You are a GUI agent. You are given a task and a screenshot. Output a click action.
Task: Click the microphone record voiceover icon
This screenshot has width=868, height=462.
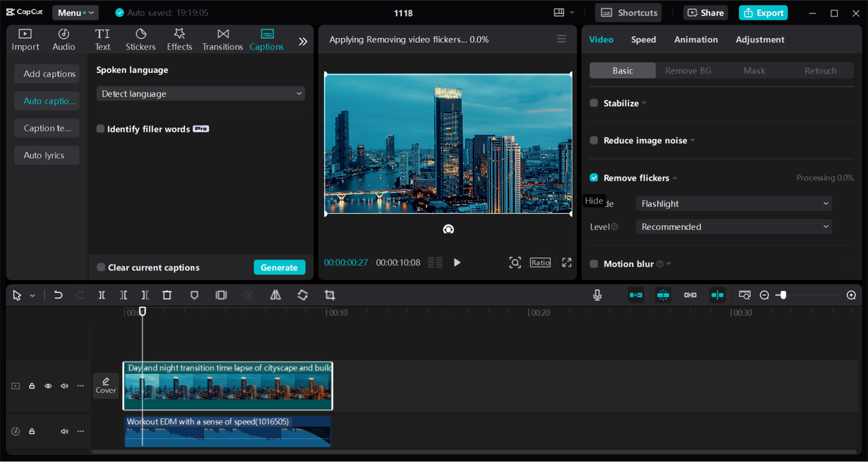click(597, 295)
